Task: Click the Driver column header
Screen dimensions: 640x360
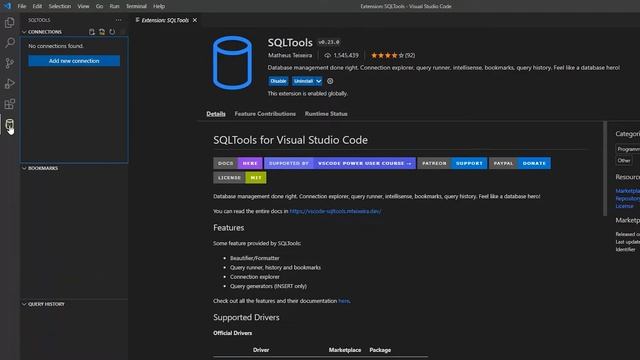Action: tap(261, 350)
